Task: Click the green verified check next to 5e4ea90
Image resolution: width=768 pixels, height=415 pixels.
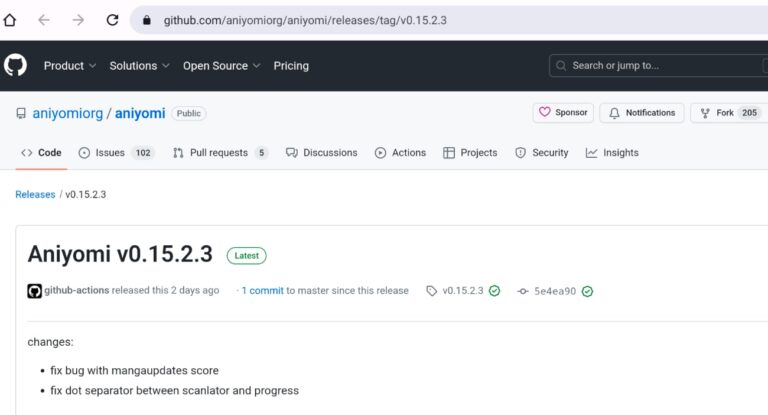Action: click(587, 291)
